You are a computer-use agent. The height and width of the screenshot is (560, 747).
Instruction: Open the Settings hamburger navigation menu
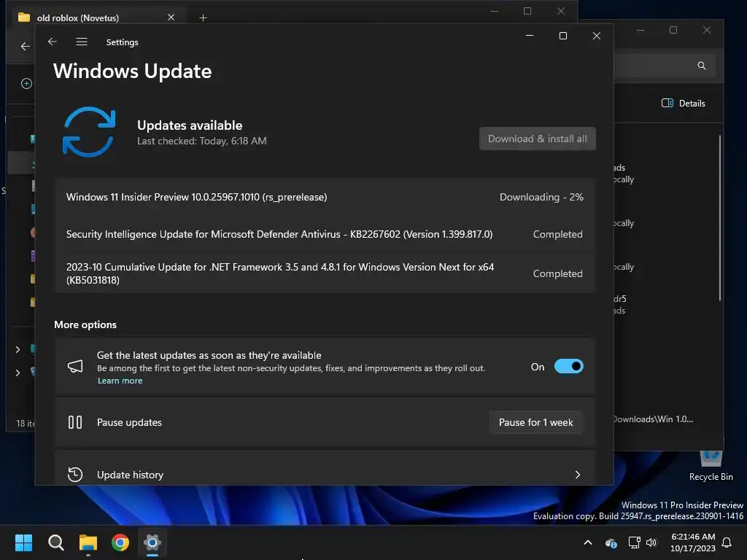click(82, 42)
